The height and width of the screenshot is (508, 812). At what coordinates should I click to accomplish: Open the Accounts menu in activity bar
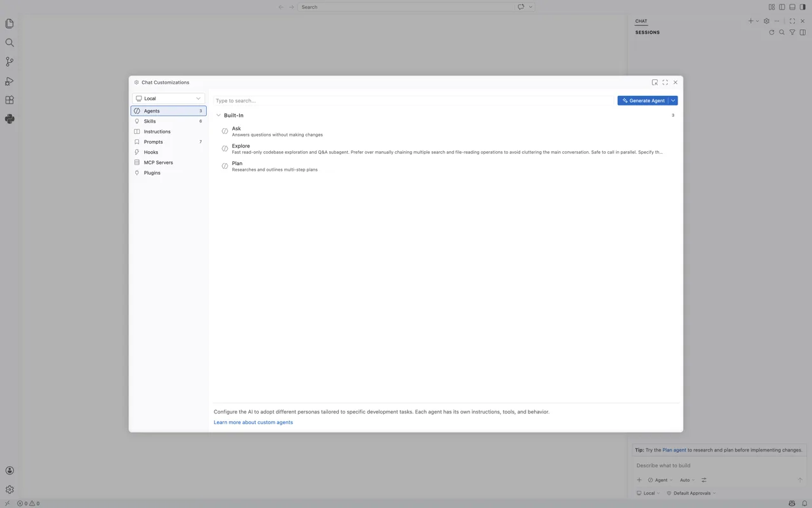[x=10, y=471]
